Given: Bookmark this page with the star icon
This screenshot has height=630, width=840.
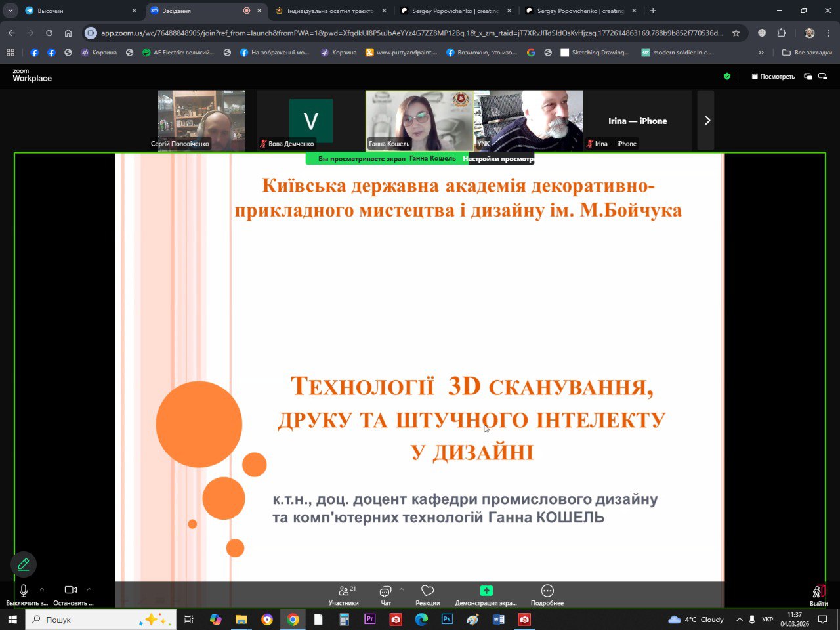Looking at the screenshot, I should coord(736,33).
